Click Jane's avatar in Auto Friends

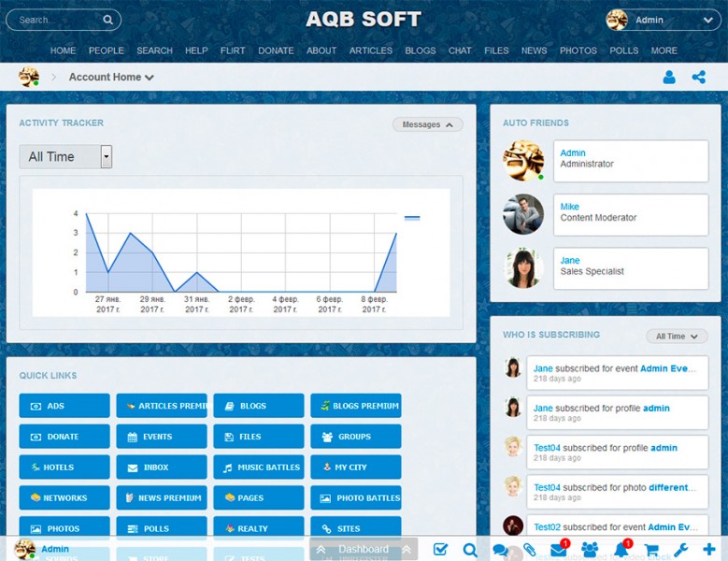click(523, 268)
